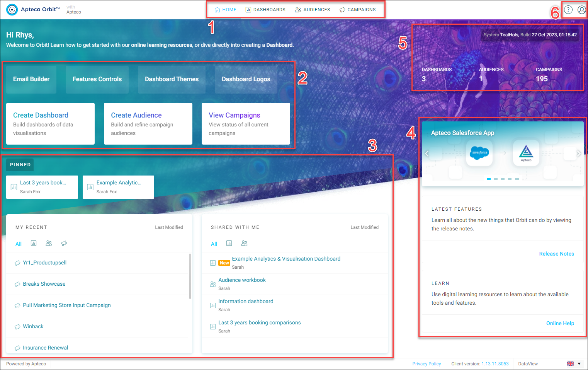Open Last 3 years booking comparisons
This screenshot has width=588, height=370.
click(259, 323)
